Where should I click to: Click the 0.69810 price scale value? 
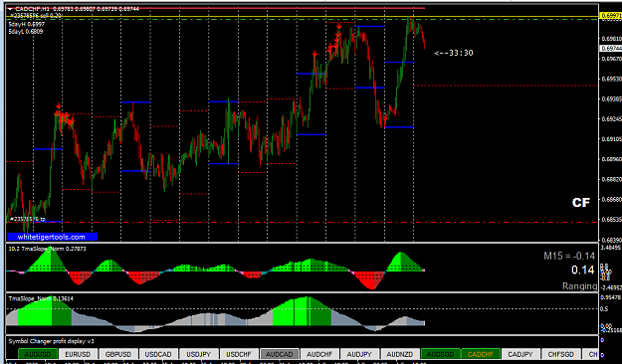tap(612, 39)
